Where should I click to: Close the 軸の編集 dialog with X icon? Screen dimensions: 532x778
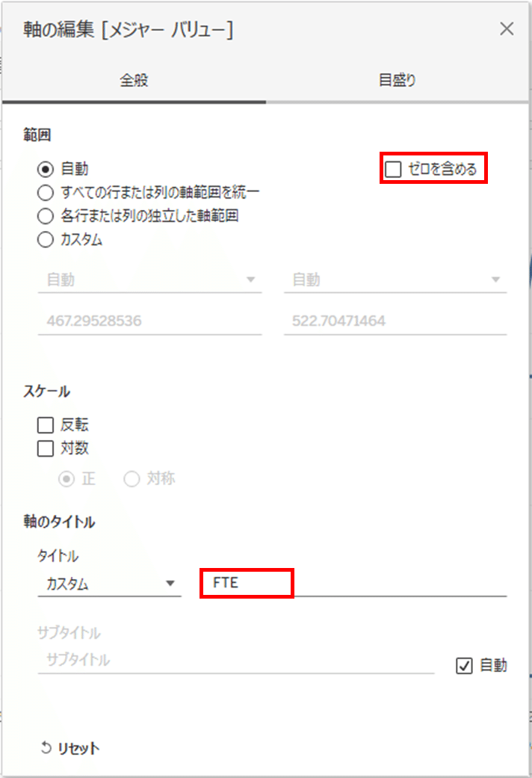click(x=506, y=29)
